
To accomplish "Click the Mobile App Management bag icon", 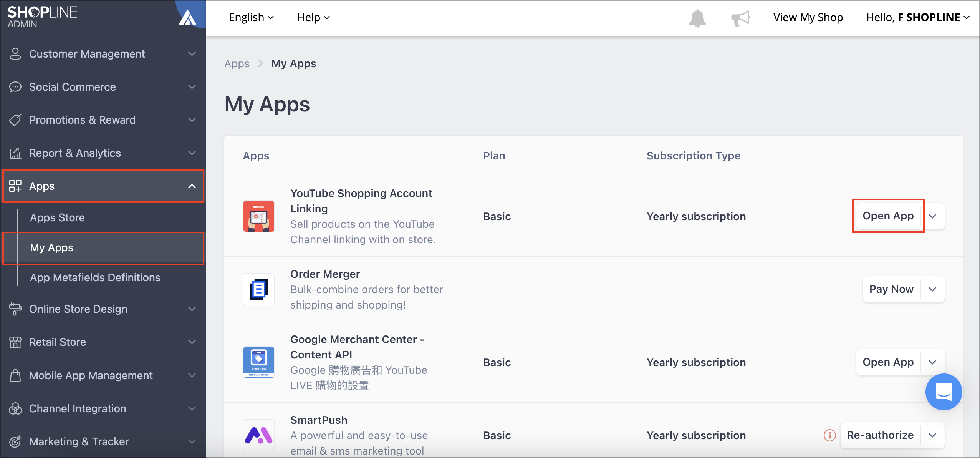I will pyautogui.click(x=15, y=375).
